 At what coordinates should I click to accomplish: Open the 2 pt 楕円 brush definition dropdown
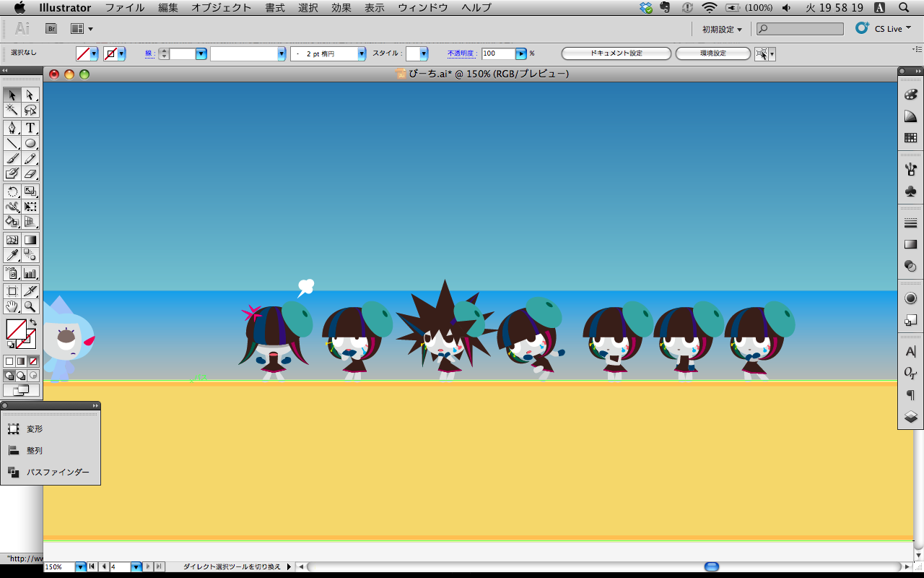click(x=362, y=53)
